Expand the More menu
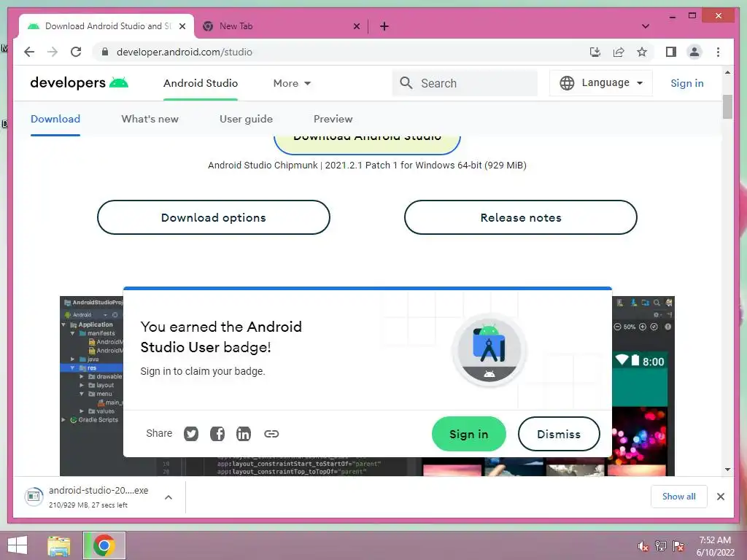Screen dimensions: 747x560 click(x=292, y=83)
